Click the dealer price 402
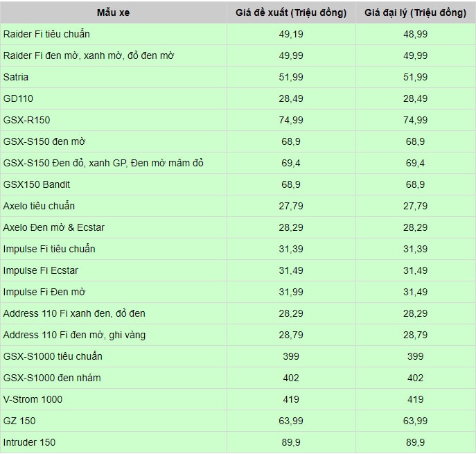 click(x=415, y=378)
